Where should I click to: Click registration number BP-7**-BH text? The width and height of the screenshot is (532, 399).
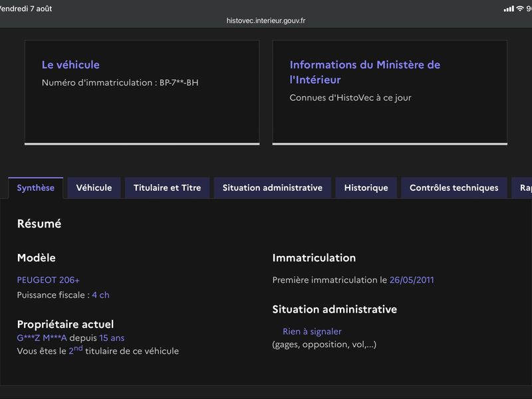click(179, 82)
